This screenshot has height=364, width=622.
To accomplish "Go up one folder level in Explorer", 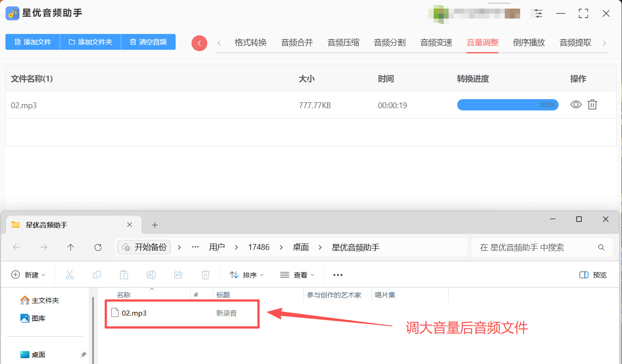I will (71, 247).
